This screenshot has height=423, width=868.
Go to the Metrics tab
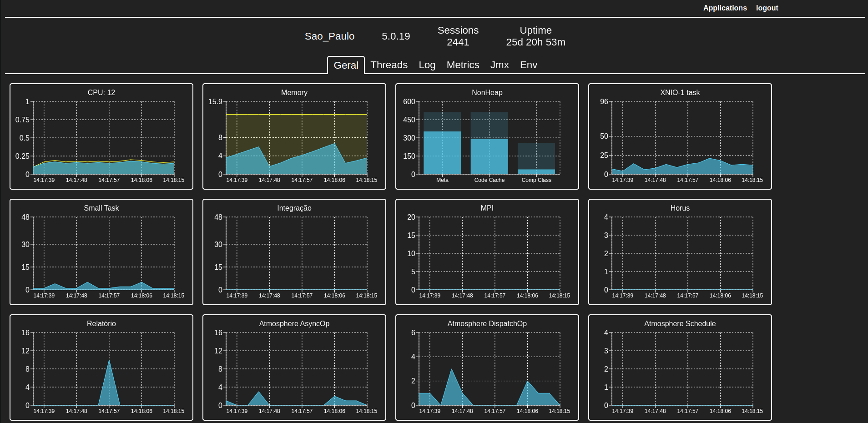463,65
